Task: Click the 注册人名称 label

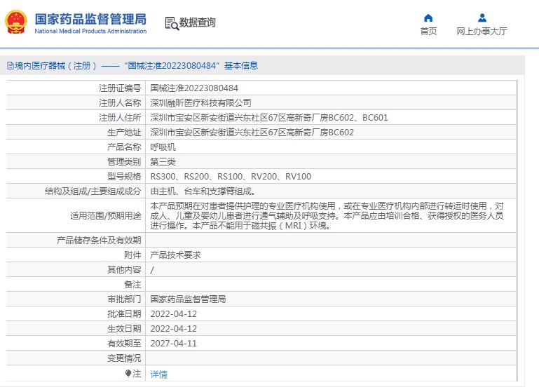Action: coord(120,103)
